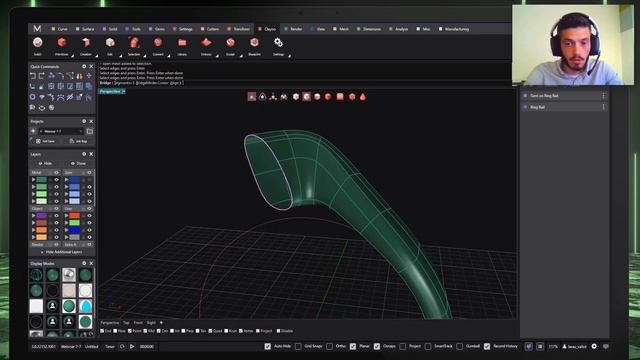Toggle the Record History checkbox
This screenshot has width=640, height=360.
click(x=487, y=346)
